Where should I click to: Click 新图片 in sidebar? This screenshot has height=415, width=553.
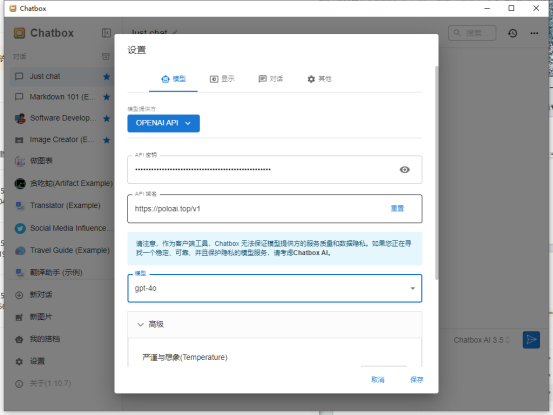[x=41, y=317]
